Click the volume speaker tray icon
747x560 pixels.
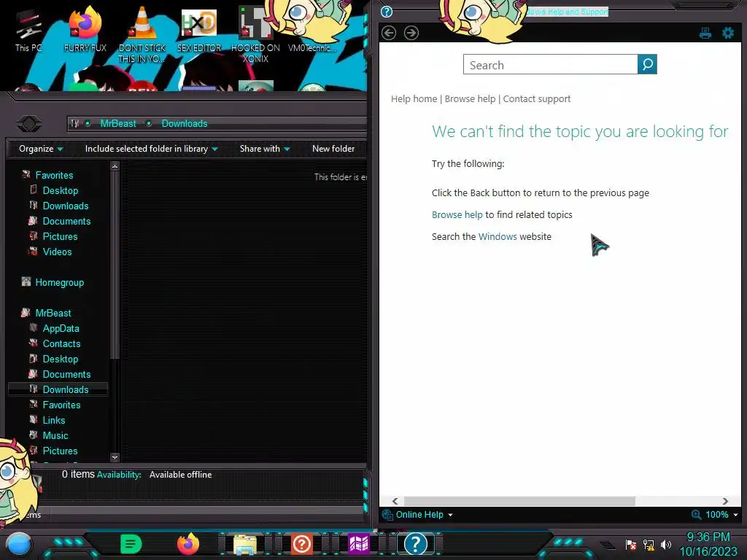coord(665,544)
